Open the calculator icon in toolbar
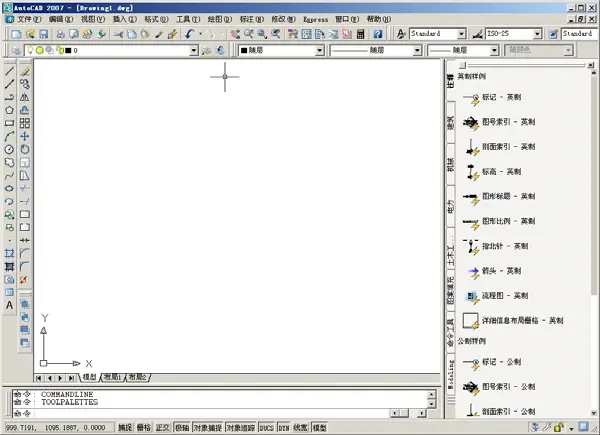The width and height of the screenshot is (600, 435). 360,34
